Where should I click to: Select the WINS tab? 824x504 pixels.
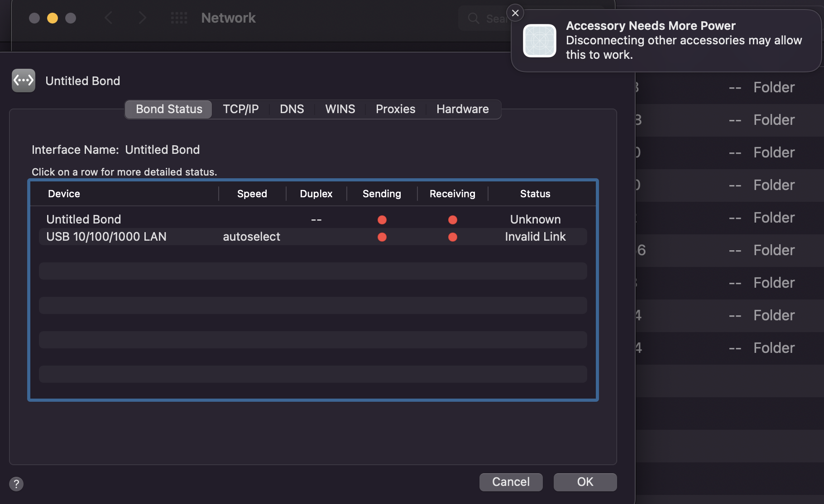click(x=340, y=109)
